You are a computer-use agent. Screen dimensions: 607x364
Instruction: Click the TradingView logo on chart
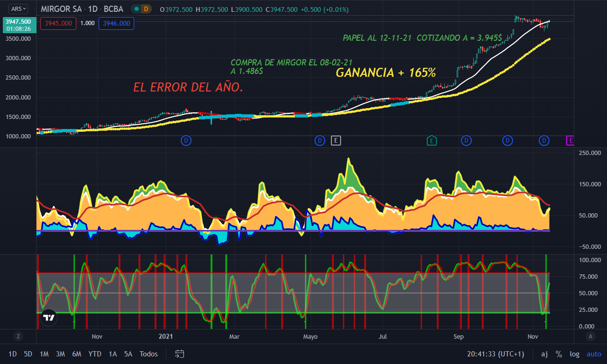tap(48, 318)
